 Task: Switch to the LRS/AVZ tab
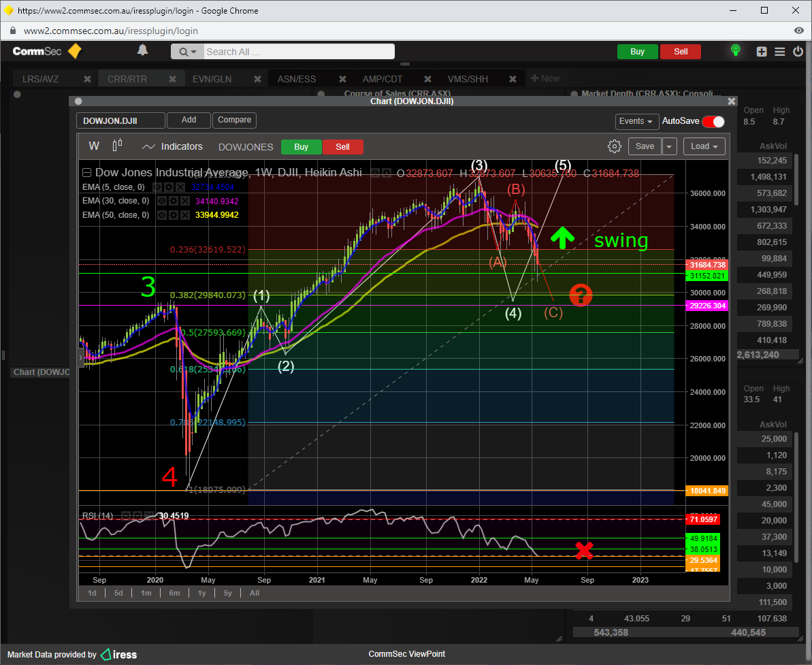pos(40,79)
